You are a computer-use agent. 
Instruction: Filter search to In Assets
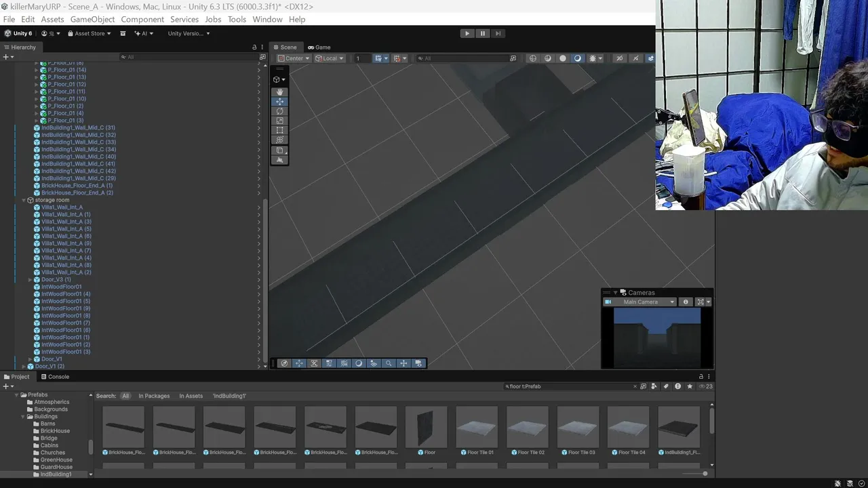(x=191, y=396)
